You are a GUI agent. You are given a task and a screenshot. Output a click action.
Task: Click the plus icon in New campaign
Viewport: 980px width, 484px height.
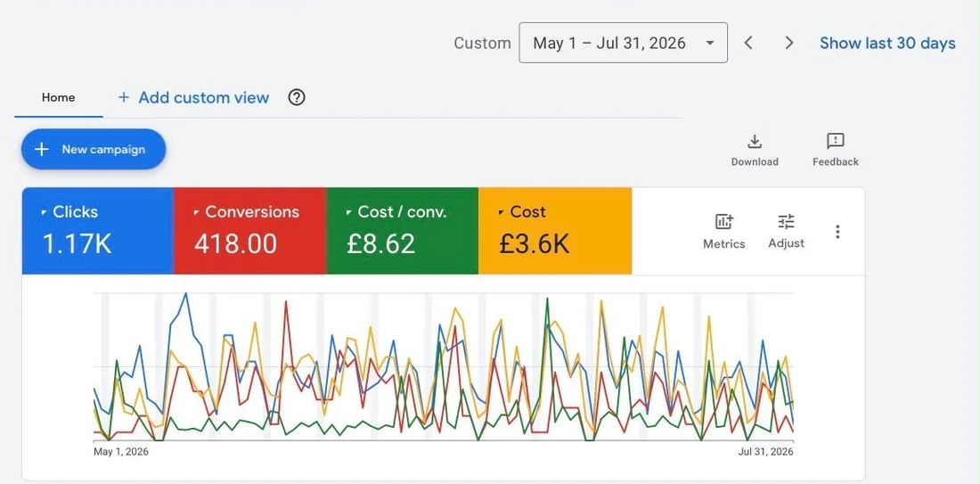point(41,150)
